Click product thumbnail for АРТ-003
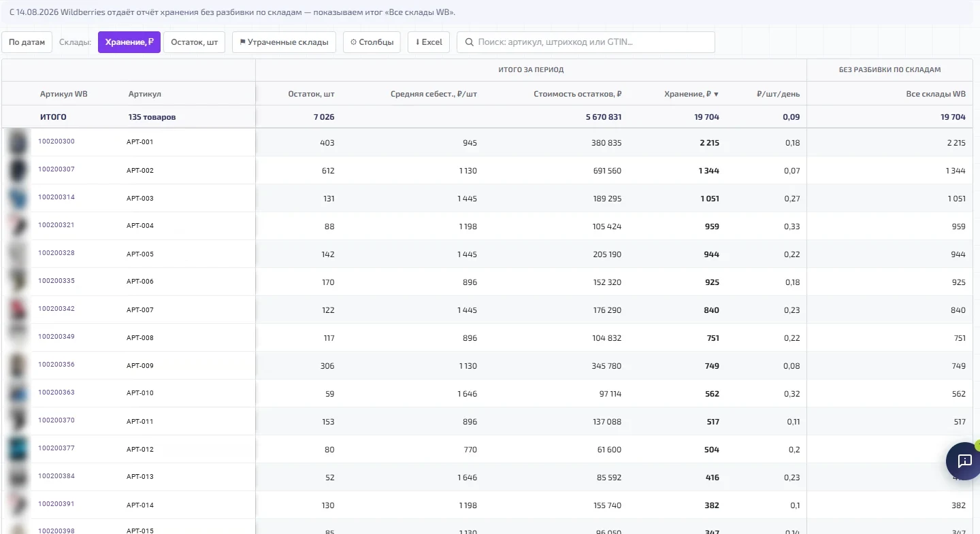Image resolution: width=980 pixels, height=534 pixels. pos(18,199)
